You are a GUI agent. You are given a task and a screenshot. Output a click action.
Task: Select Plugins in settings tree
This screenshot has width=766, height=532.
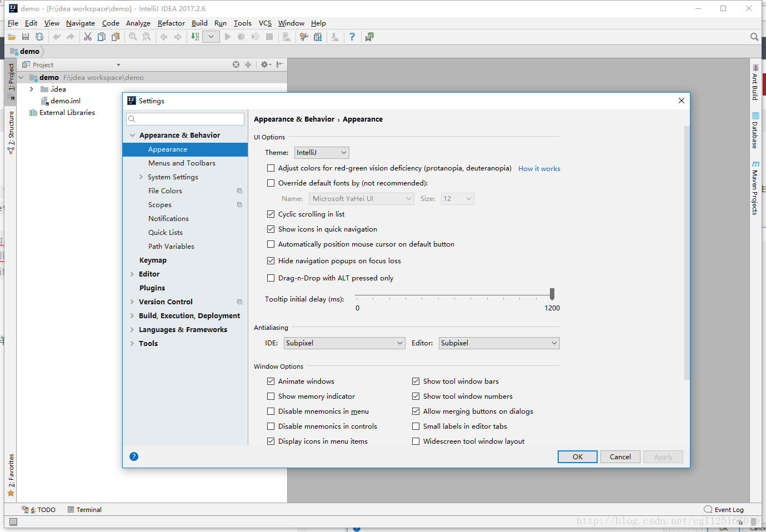(152, 288)
